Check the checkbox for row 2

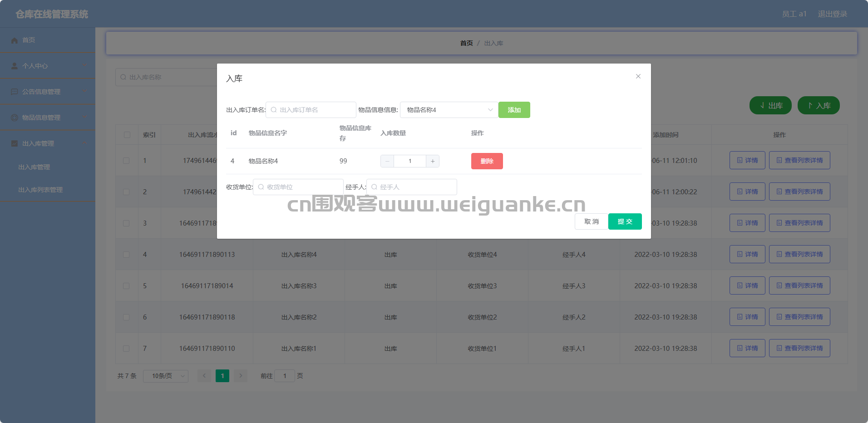click(x=126, y=192)
